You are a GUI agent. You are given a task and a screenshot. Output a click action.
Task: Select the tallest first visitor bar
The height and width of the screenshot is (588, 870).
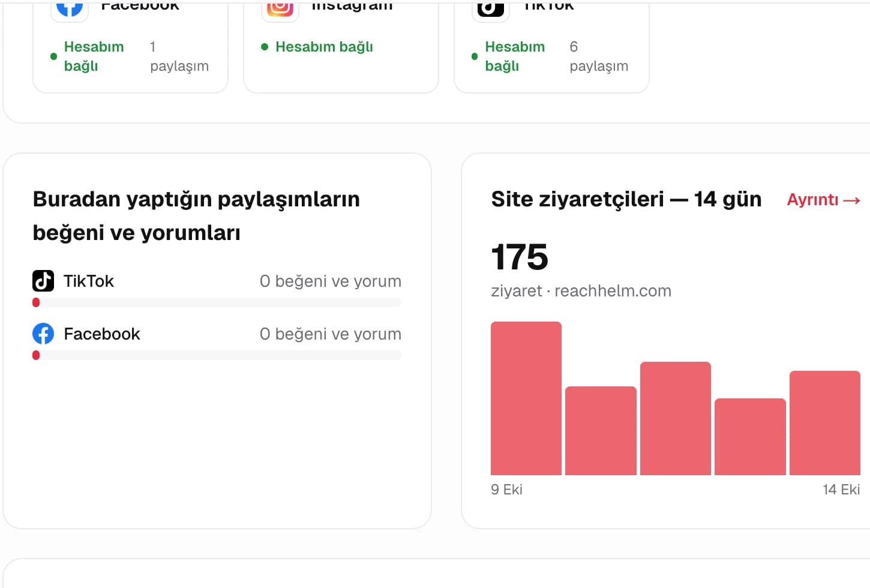(x=526, y=398)
